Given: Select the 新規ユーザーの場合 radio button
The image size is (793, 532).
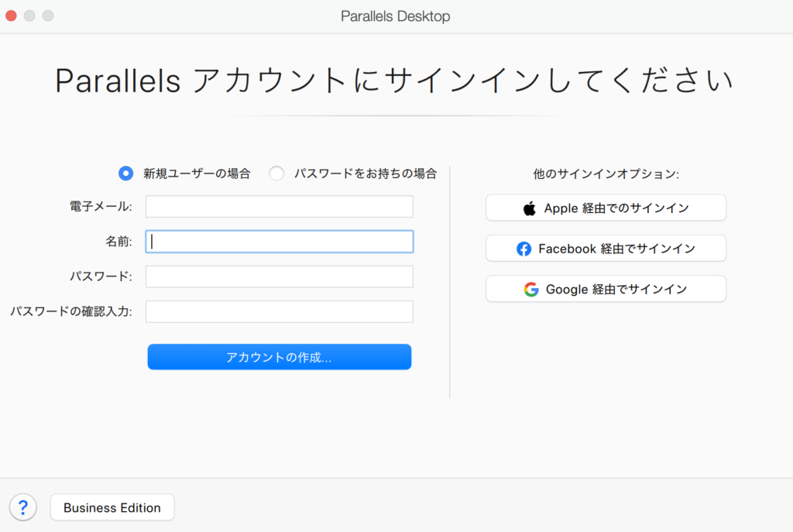Looking at the screenshot, I should 125,173.
